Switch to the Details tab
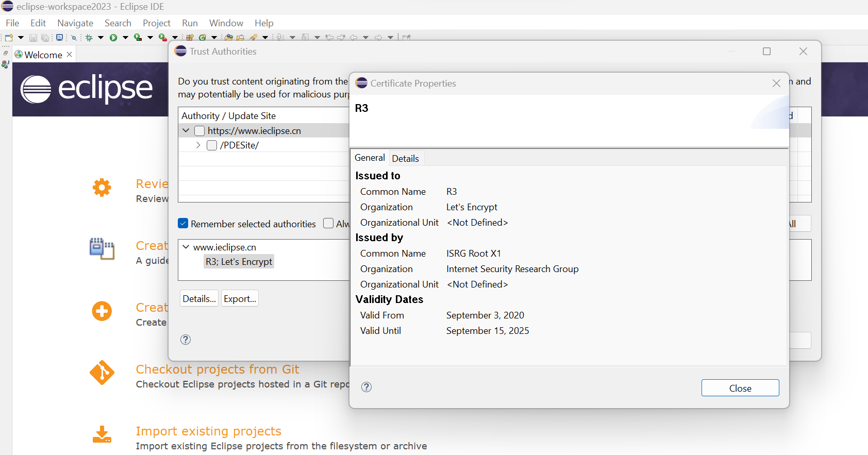Screen dimensions: 868x455 coord(406,158)
